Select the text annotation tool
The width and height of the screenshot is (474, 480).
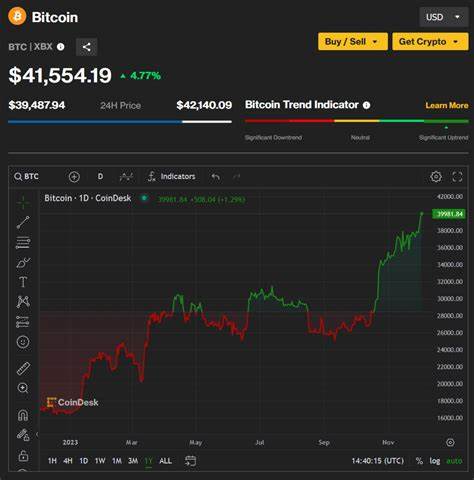[x=23, y=282]
